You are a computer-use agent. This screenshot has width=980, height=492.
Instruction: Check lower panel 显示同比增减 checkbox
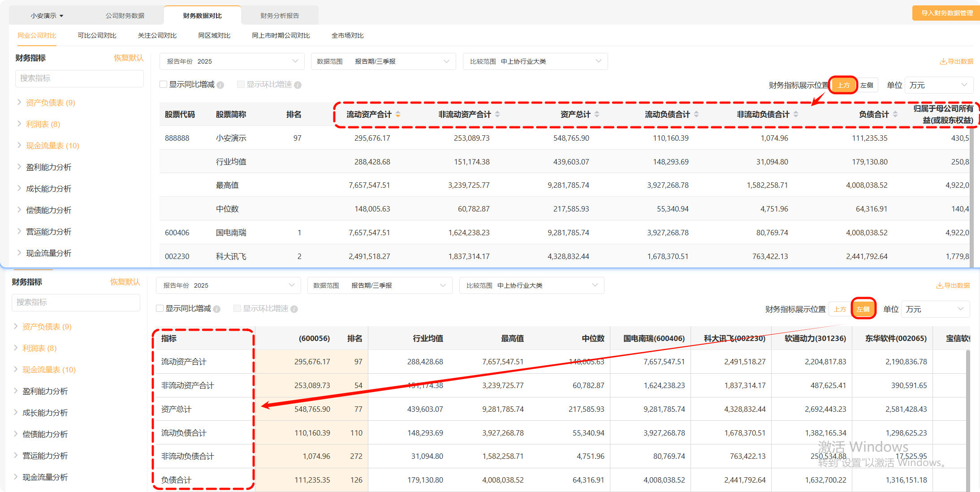(x=160, y=309)
